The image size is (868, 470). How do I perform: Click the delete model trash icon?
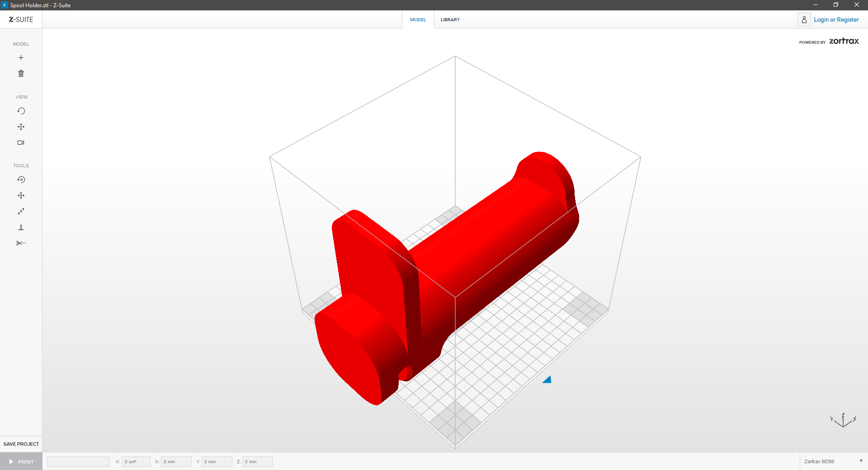point(21,74)
